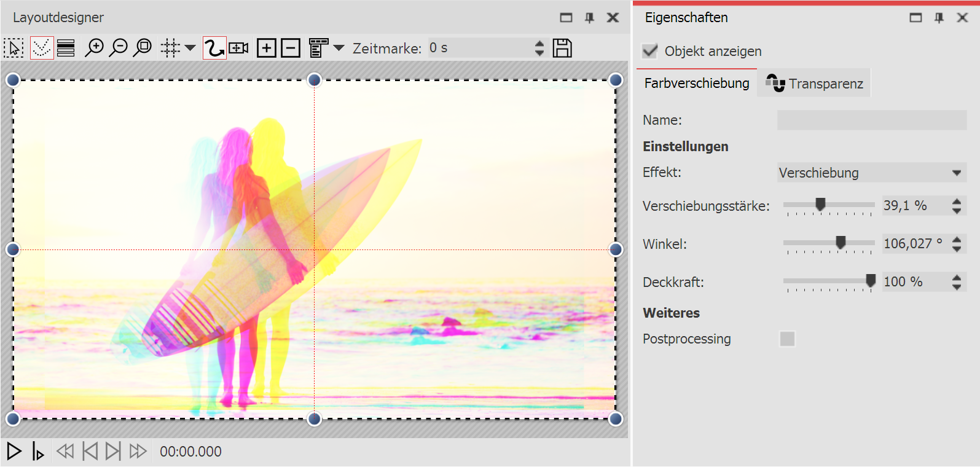Enable the Postprocessing checkbox

click(787, 339)
